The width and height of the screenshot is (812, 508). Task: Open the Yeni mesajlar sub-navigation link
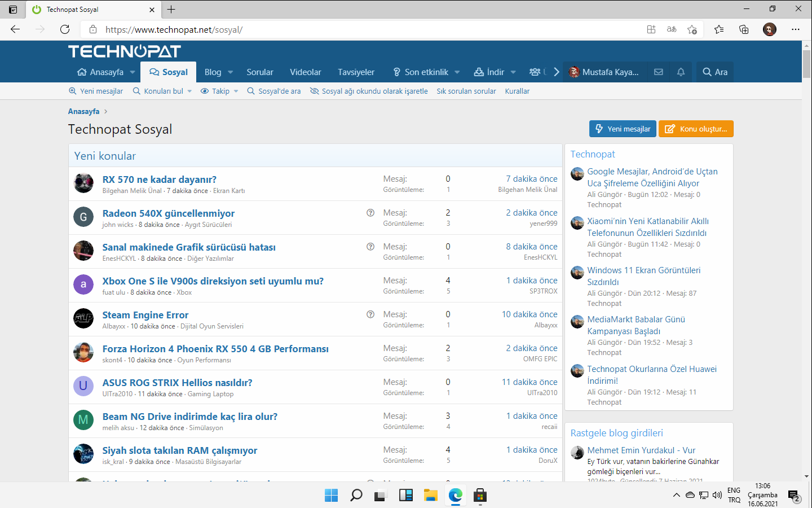pyautogui.click(x=96, y=91)
